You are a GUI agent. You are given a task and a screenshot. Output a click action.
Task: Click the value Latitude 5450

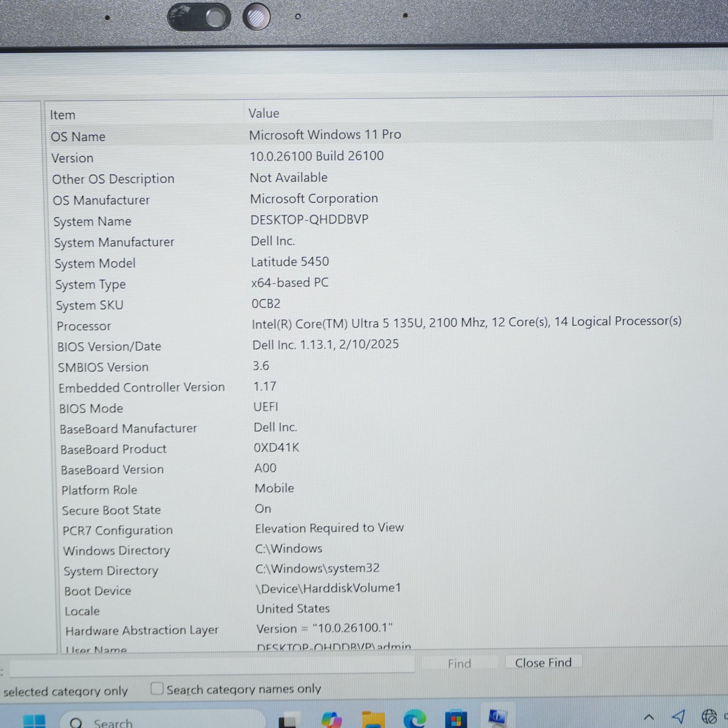[290, 261]
